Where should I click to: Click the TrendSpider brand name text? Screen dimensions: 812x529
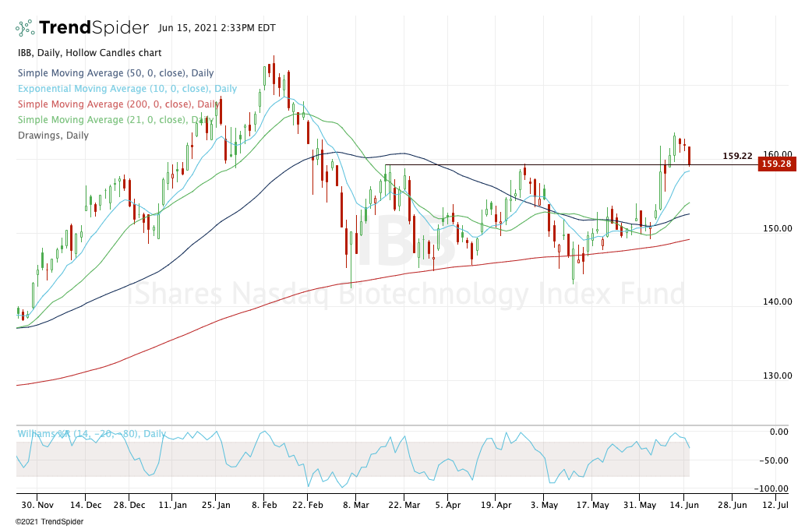[94, 27]
